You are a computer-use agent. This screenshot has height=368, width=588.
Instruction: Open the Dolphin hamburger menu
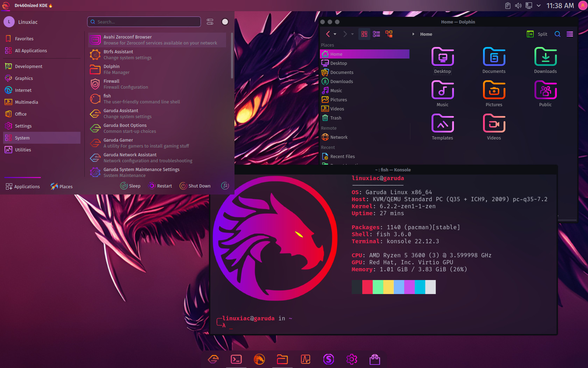point(569,34)
